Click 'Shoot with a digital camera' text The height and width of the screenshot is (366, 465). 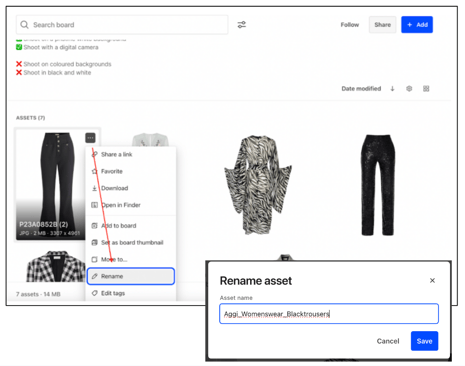point(61,47)
